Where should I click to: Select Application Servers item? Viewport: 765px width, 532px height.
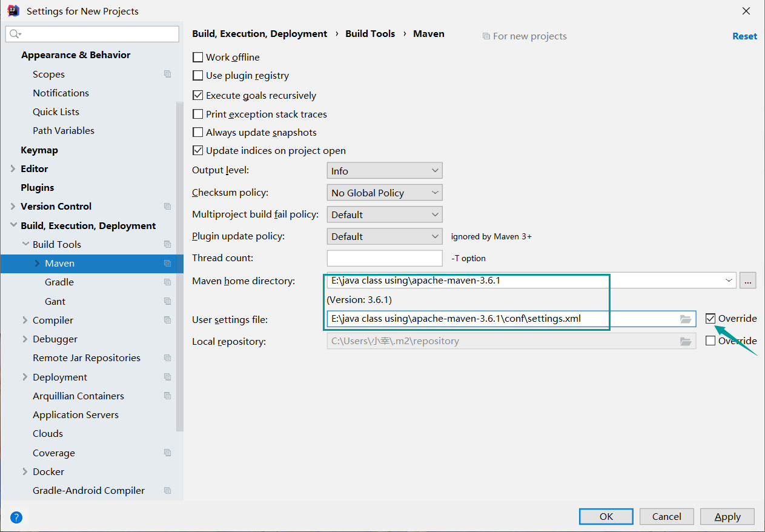[x=76, y=415]
